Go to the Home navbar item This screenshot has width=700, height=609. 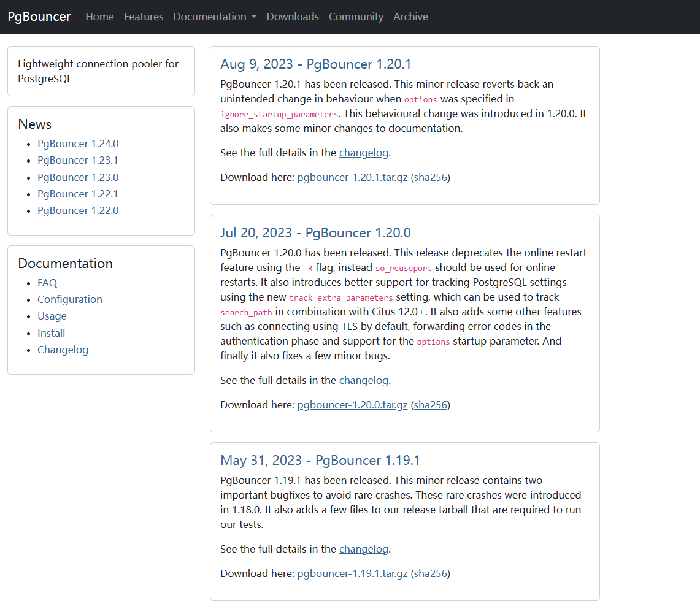tap(99, 17)
